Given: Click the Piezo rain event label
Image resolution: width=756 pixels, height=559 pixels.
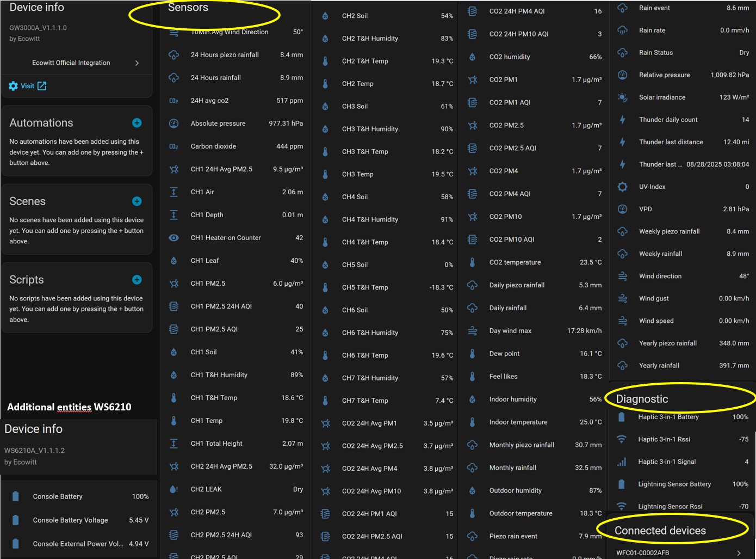Looking at the screenshot, I should [513, 536].
